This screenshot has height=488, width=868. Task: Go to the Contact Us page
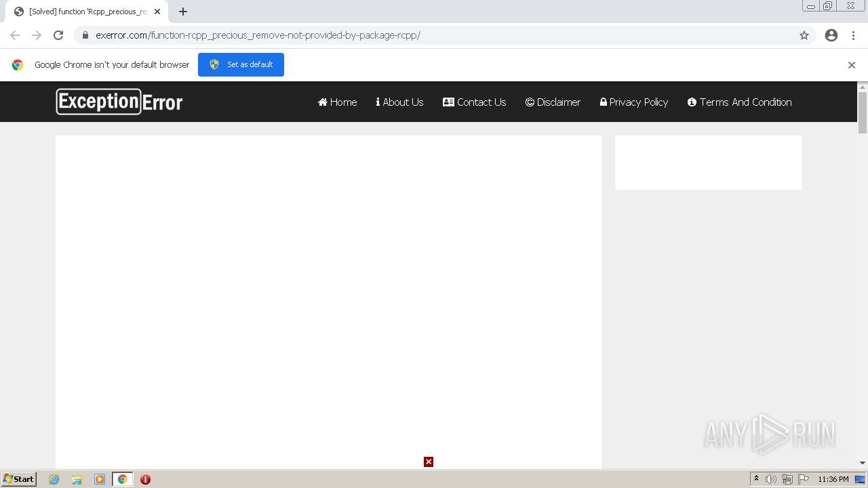pyautogui.click(x=475, y=102)
